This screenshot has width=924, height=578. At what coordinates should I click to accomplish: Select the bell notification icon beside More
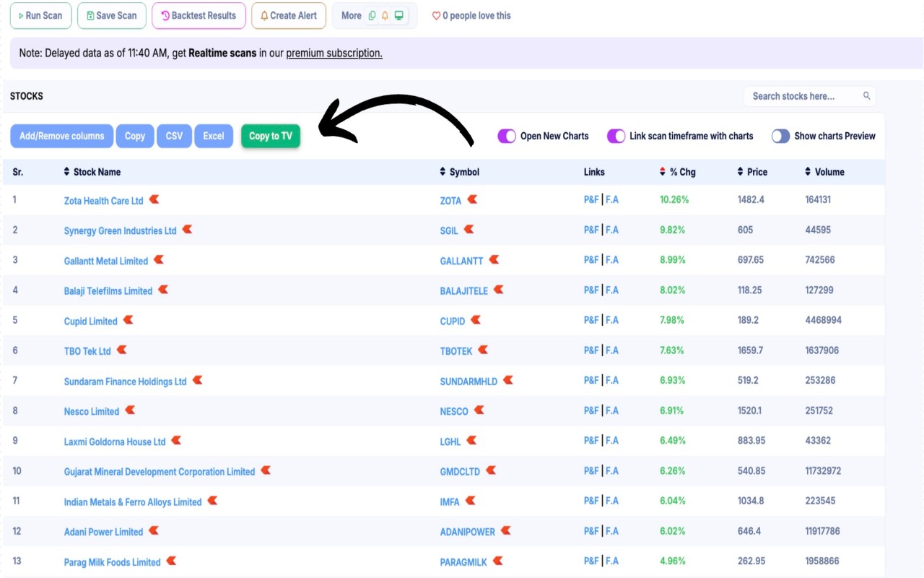click(x=385, y=15)
